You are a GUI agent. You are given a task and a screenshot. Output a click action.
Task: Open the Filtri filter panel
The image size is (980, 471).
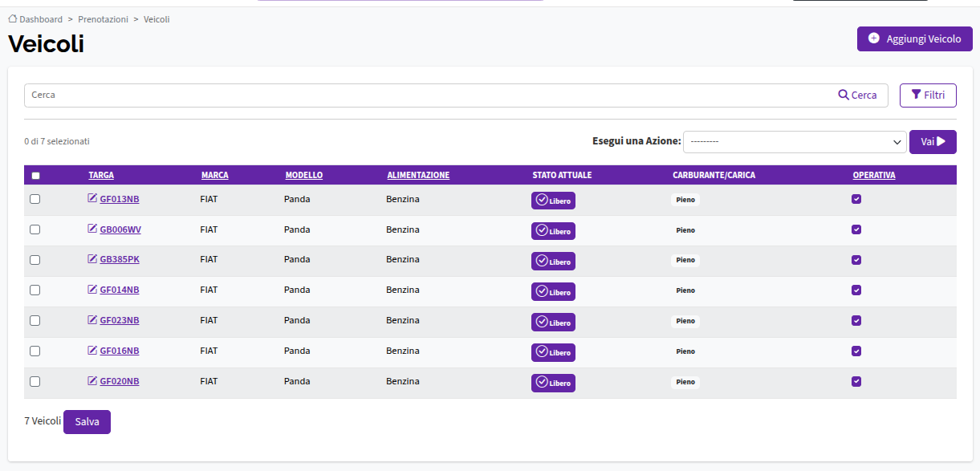click(x=928, y=95)
